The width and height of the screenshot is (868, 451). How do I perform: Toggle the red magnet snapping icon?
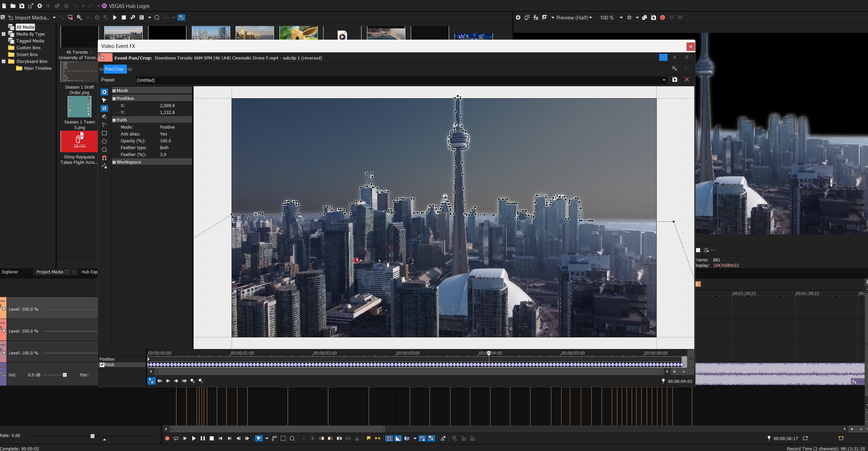104,158
